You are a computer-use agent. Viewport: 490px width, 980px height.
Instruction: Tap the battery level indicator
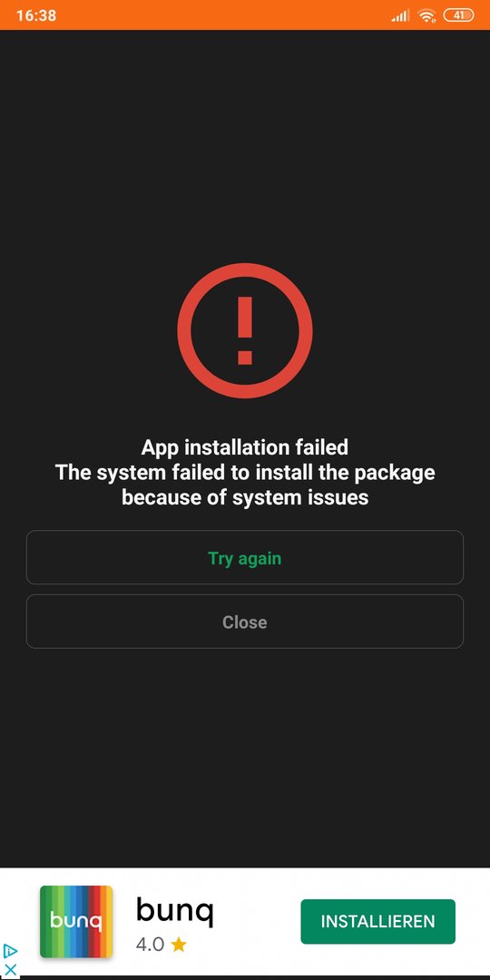(x=458, y=15)
